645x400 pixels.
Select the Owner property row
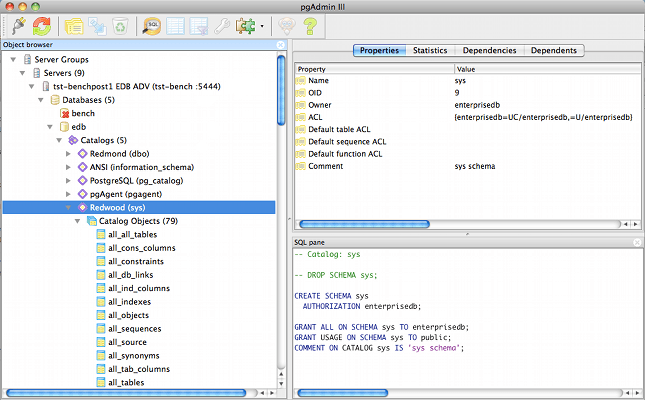(468, 105)
